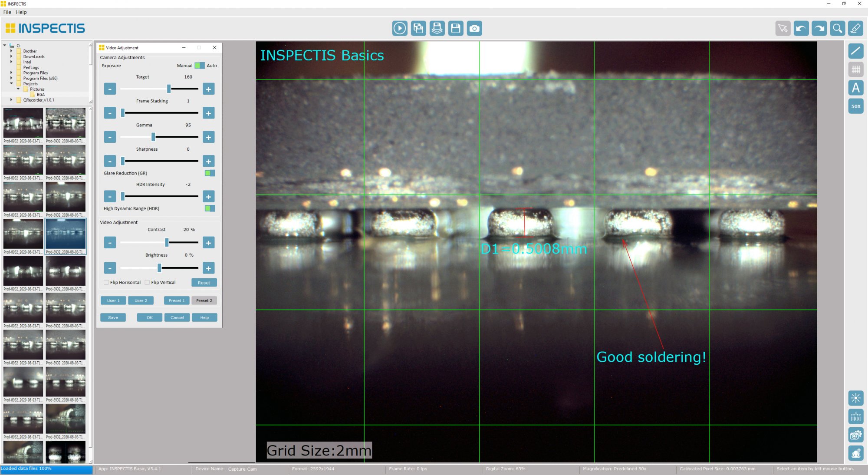Enable the Flip Horisontal checkbox
This screenshot has height=475, width=868.
(106, 283)
